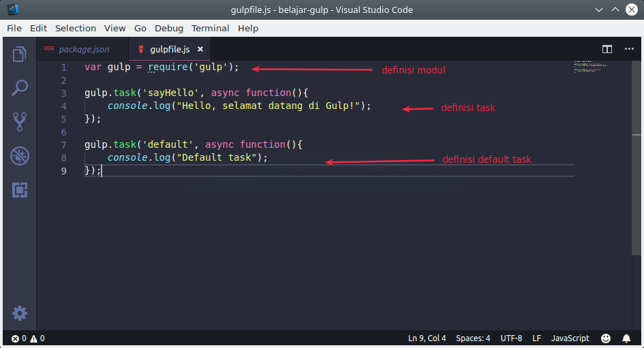Change the Spaces: 4 indentation setting

473,338
